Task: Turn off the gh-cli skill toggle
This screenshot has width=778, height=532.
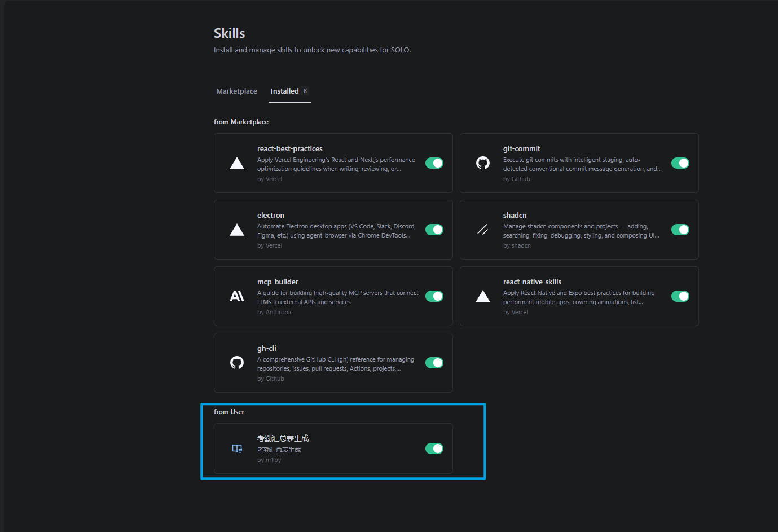Action: click(434, 363)
